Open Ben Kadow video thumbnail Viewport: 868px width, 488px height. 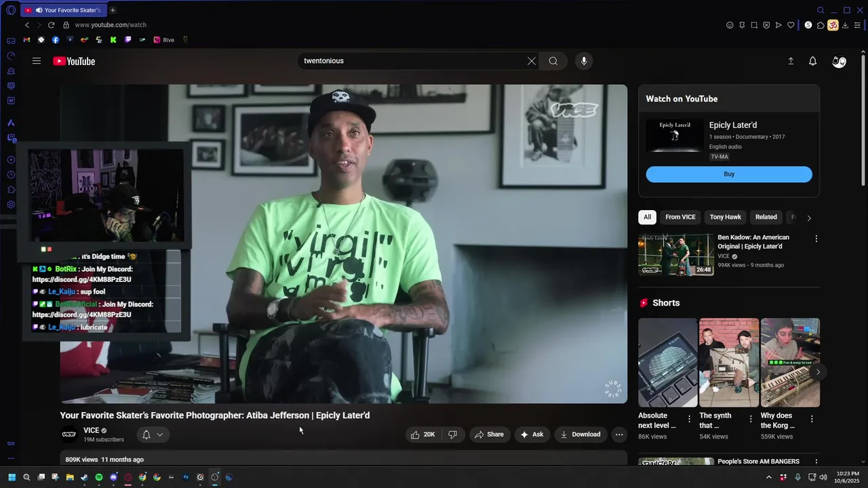(x=676, y=255)
